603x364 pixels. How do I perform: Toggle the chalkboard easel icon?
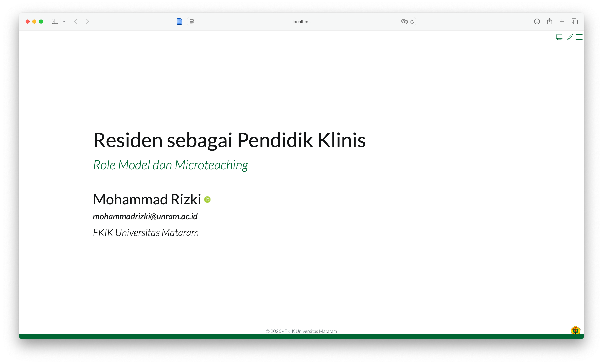[x=559, y=37]
